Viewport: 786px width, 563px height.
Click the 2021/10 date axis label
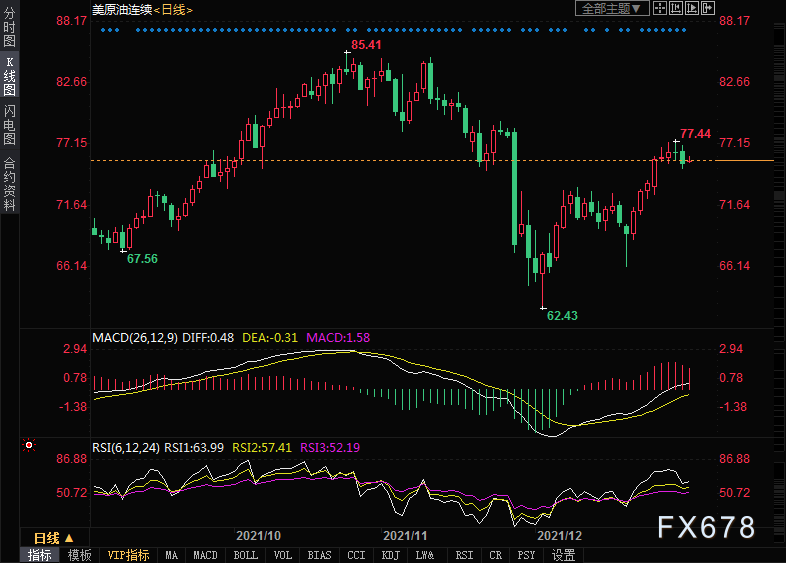tap(259, 535)
